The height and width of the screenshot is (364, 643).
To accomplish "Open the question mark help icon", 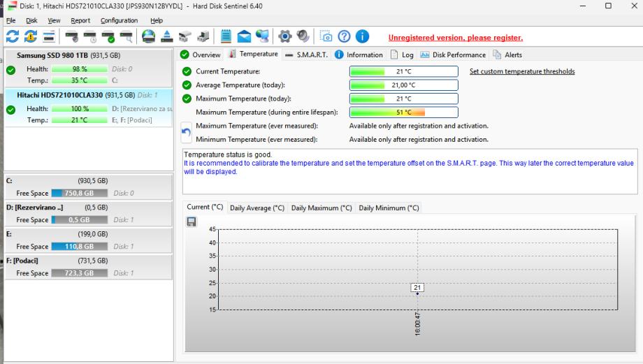I will point(344,36).
